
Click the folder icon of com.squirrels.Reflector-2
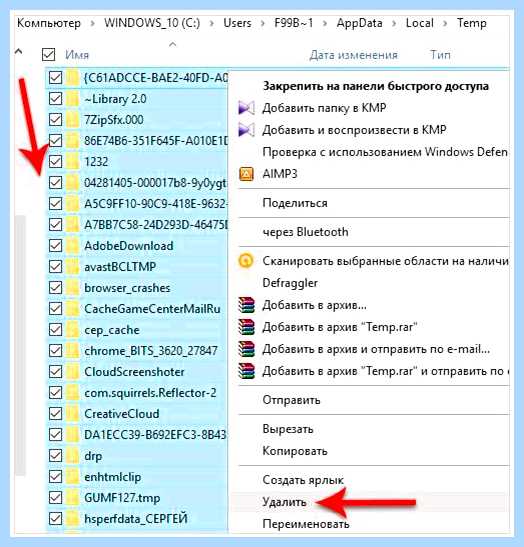pos(73,393)
